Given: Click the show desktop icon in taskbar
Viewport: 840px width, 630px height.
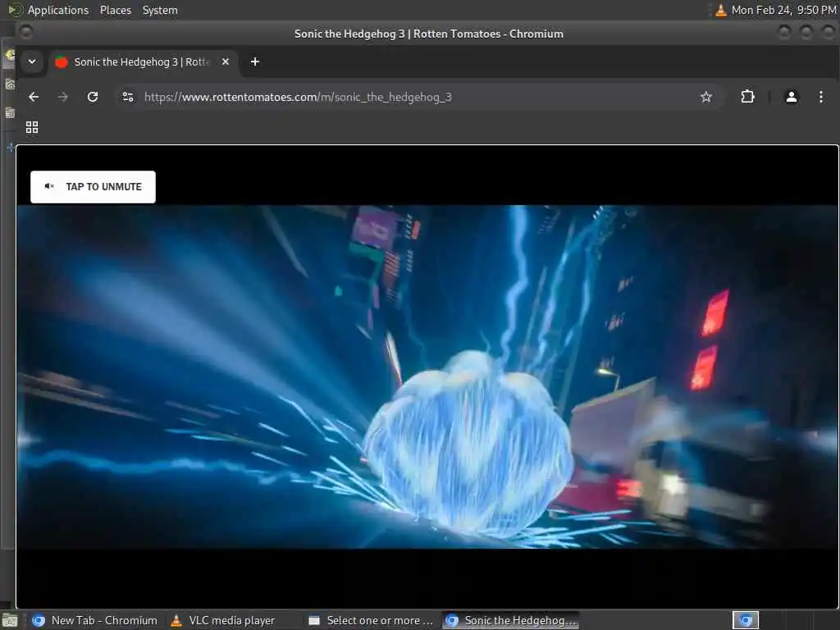Looking at the screenshot, I should 10,621.
